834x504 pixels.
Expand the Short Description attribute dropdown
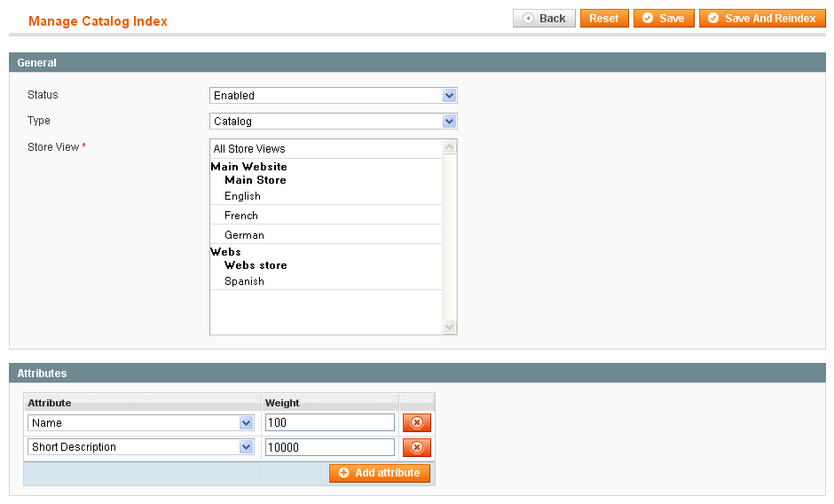tap(141, 447)
